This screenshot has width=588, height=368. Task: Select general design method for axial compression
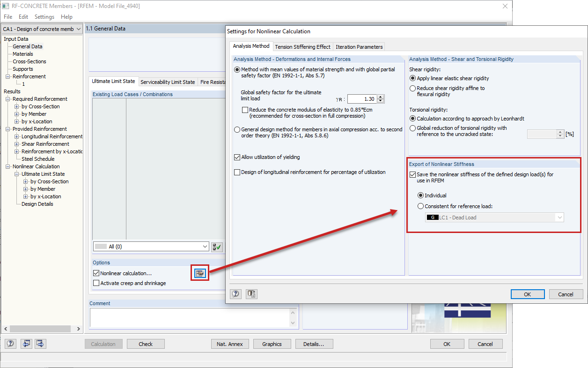[x=237, y=129]
